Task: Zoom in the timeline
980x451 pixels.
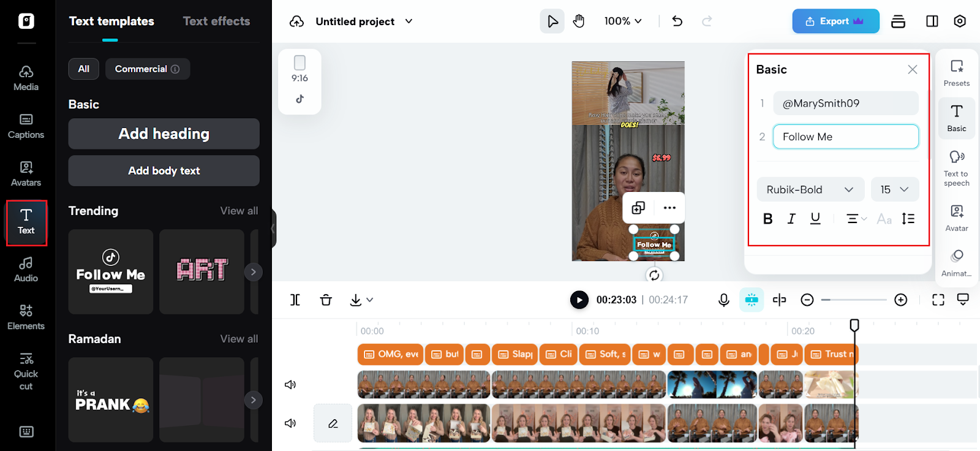Action: tap(900, 300)
